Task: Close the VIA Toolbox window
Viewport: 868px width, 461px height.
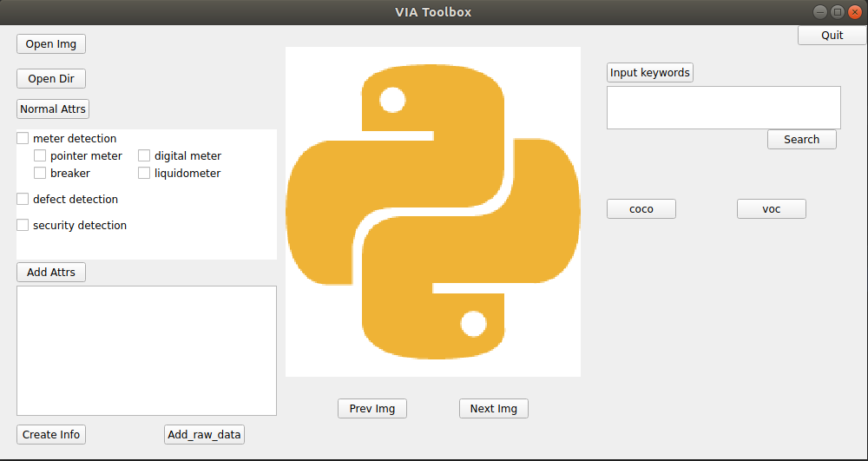Action: [x=855, y=12]
